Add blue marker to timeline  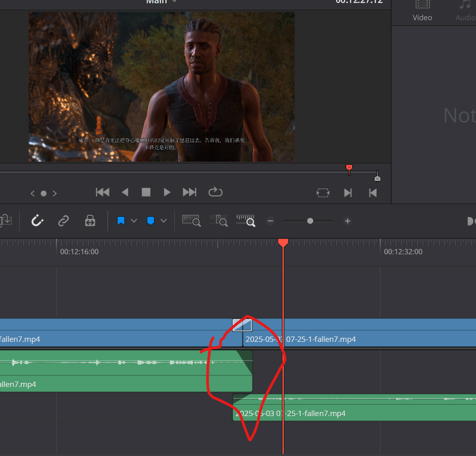[x=150, y=221]
